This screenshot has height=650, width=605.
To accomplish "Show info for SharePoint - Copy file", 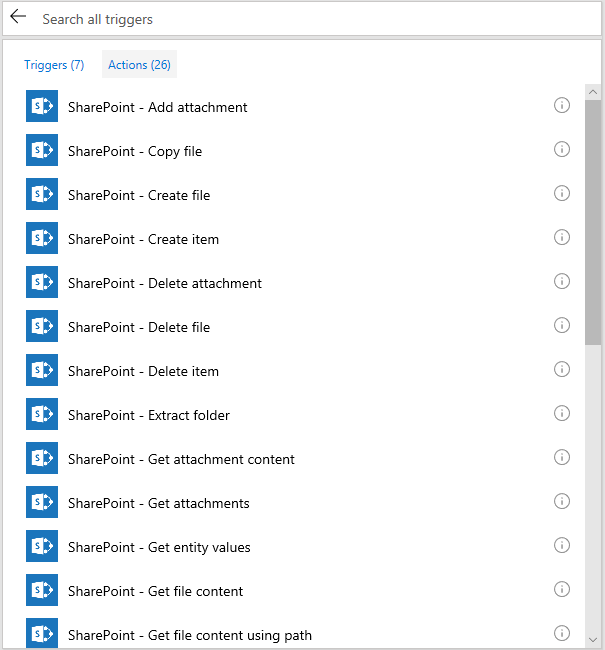I will [x=562, y=149].
